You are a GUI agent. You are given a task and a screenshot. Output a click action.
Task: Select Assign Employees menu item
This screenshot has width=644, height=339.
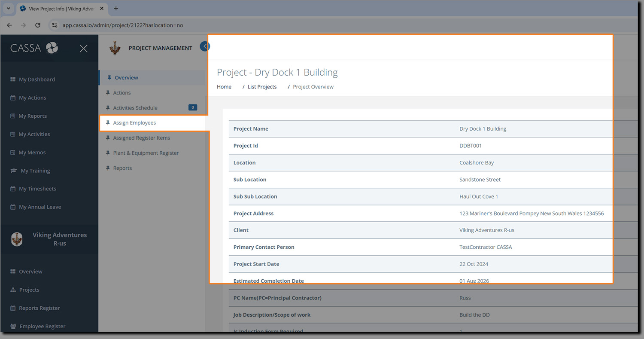134,123
